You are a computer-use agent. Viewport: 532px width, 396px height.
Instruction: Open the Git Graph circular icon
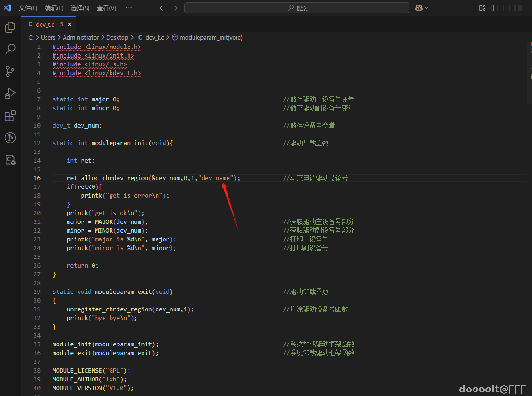click(x=10, y=138)
